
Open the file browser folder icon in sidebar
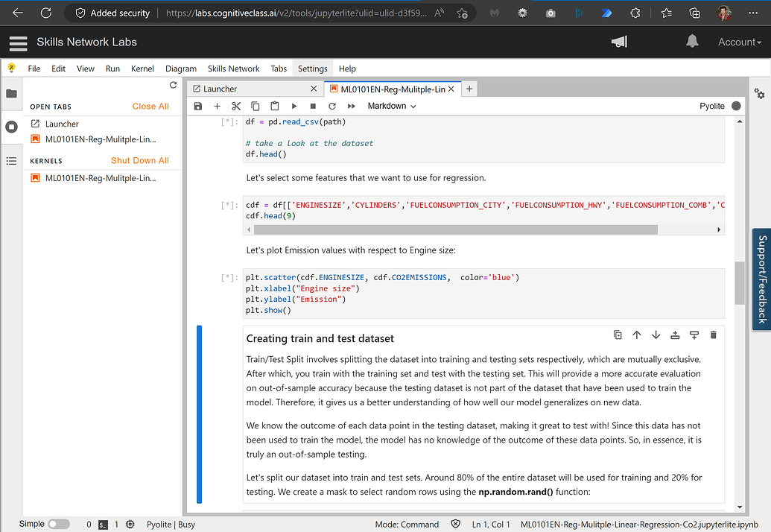(x=11, y=94)
